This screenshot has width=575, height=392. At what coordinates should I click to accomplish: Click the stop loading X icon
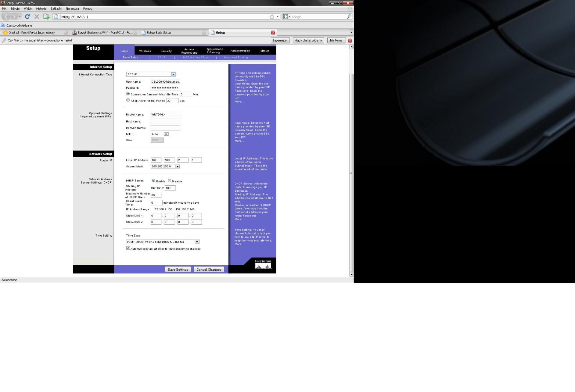click(37, 17)
